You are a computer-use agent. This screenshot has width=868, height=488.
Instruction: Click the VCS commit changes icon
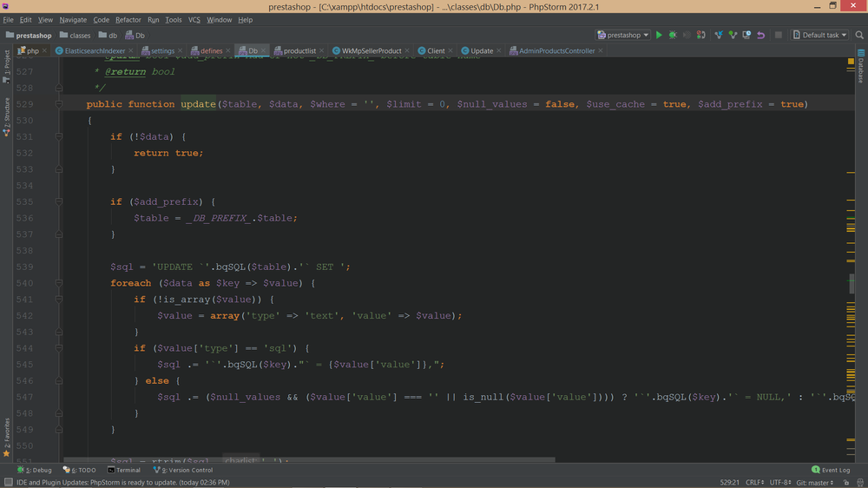(733, 36)
